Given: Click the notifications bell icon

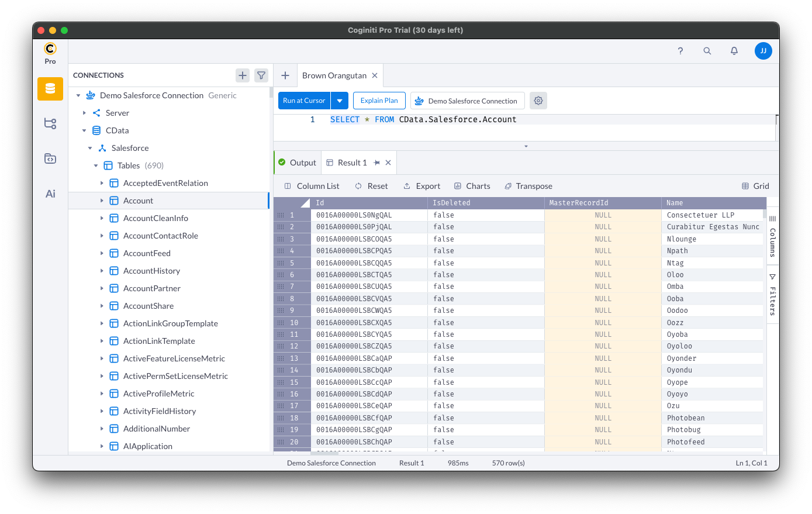Looking at the screenshot, I should (734, 51).
